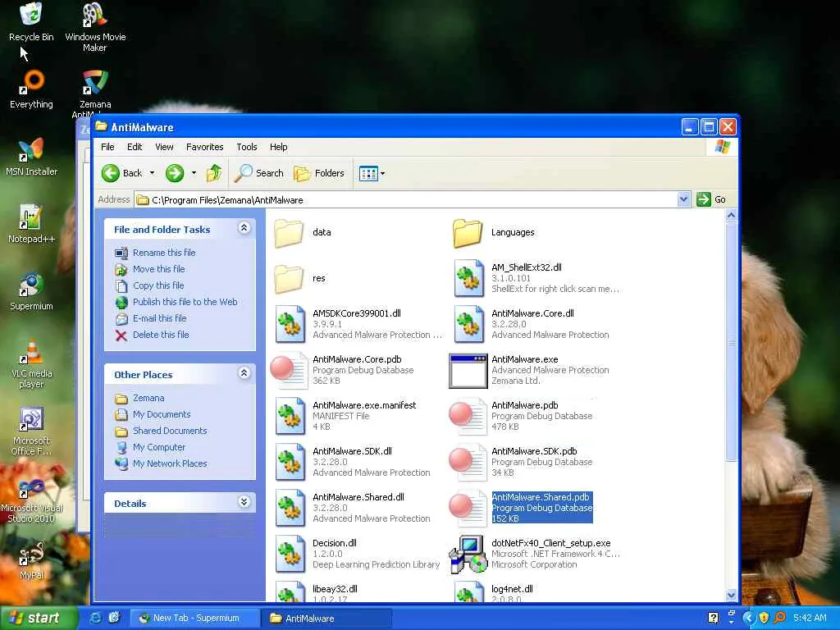Select AntiMalware.pdb file icon
840x630 pixels.
tap(468, 416)
